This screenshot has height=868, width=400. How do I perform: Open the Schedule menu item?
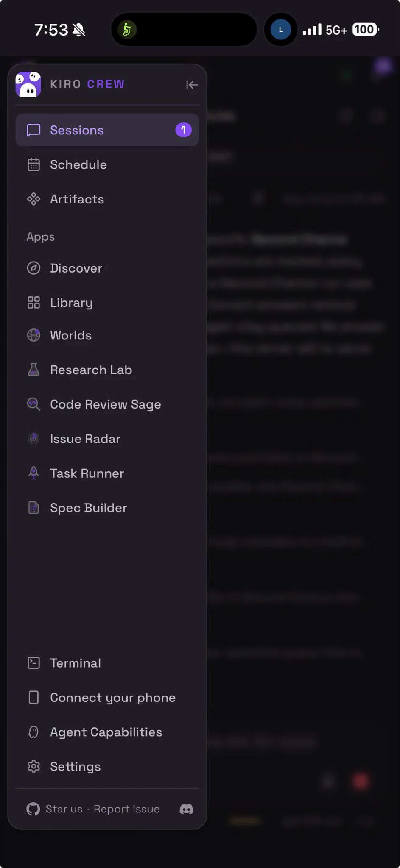coord(107,164)
